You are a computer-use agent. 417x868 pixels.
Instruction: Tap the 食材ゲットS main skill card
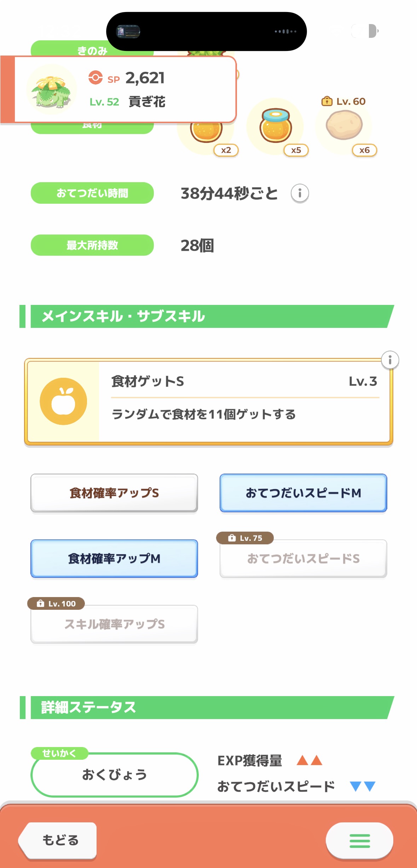click(x=244, y=401)
